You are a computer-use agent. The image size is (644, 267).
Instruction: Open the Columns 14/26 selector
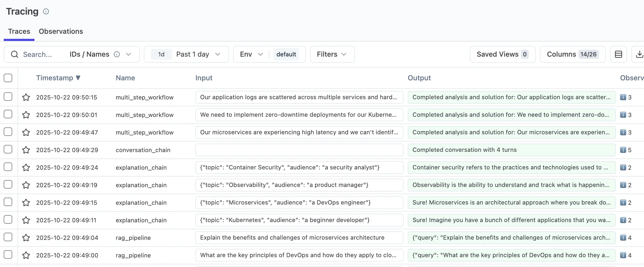pos(573,54)
